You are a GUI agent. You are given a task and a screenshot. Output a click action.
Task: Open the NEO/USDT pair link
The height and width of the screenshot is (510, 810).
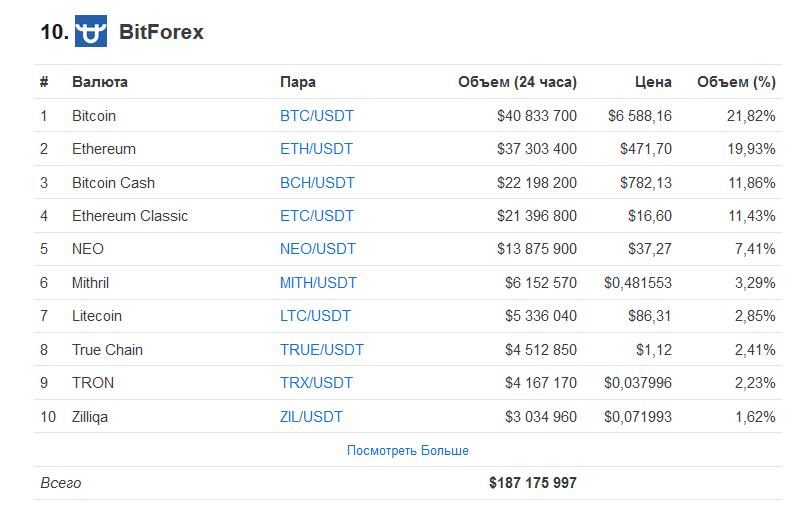click(x=318, y=249)
